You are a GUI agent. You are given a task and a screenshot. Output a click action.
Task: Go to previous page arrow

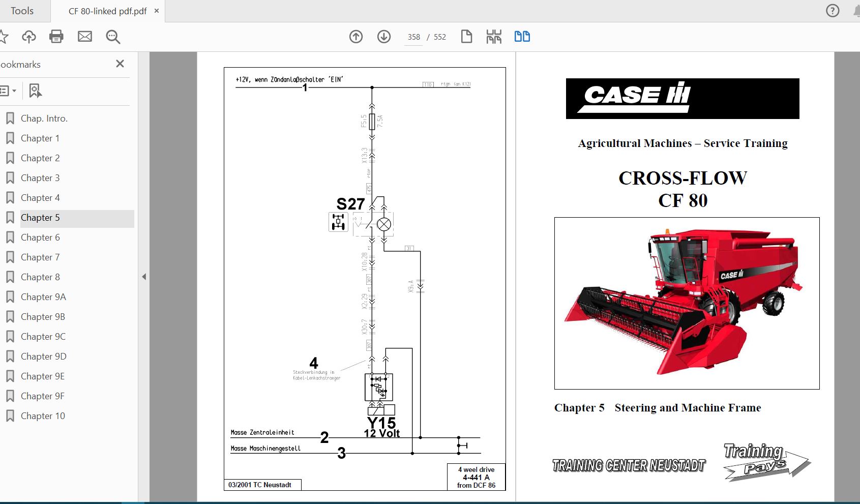(x=356, y=37)
